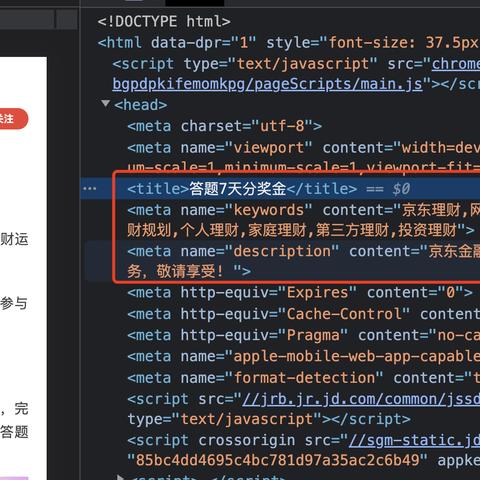The height and width of the screenshot is (480, 480).
Task: Select the meta description line
Action: (x=303, y=251)
